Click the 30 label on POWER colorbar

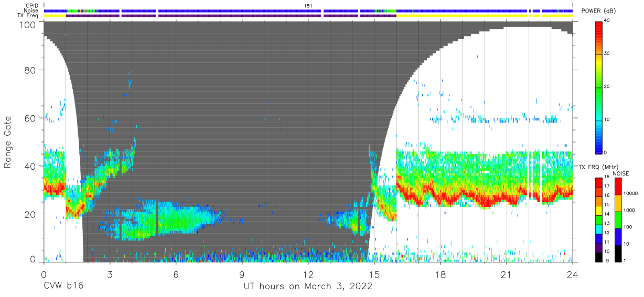point(607,53)
